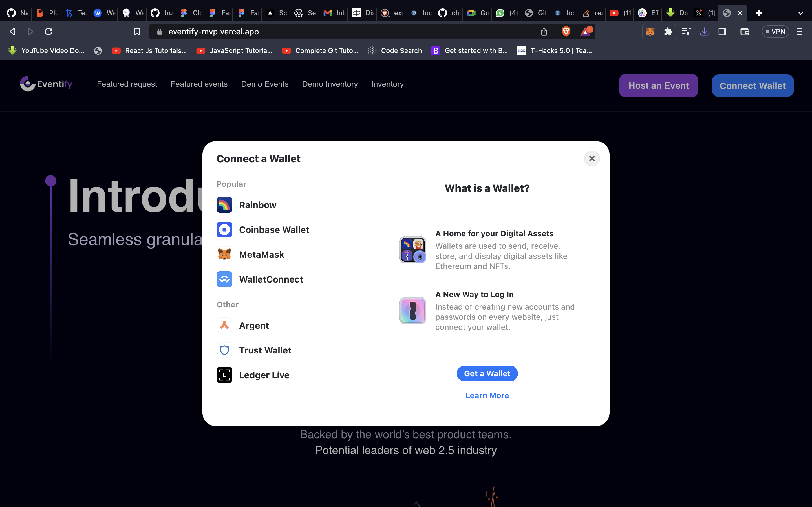812x507 pixels.
Task: Click Host an Event button
Action: 658,85
